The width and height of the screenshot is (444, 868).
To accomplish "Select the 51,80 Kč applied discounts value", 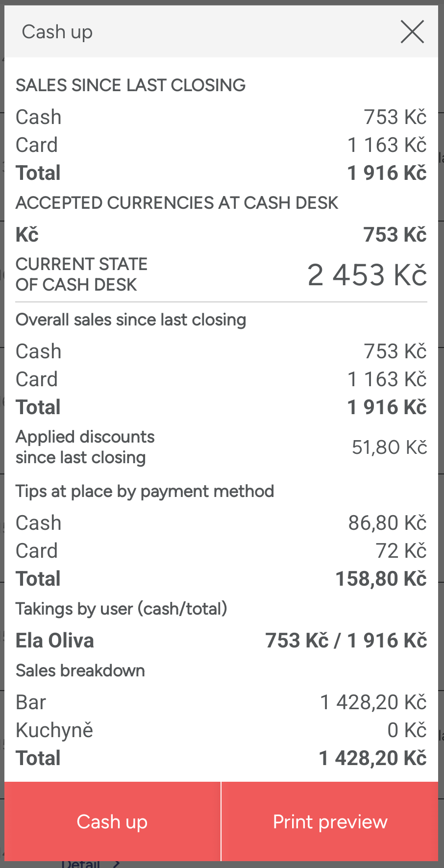I will (389, 447).
